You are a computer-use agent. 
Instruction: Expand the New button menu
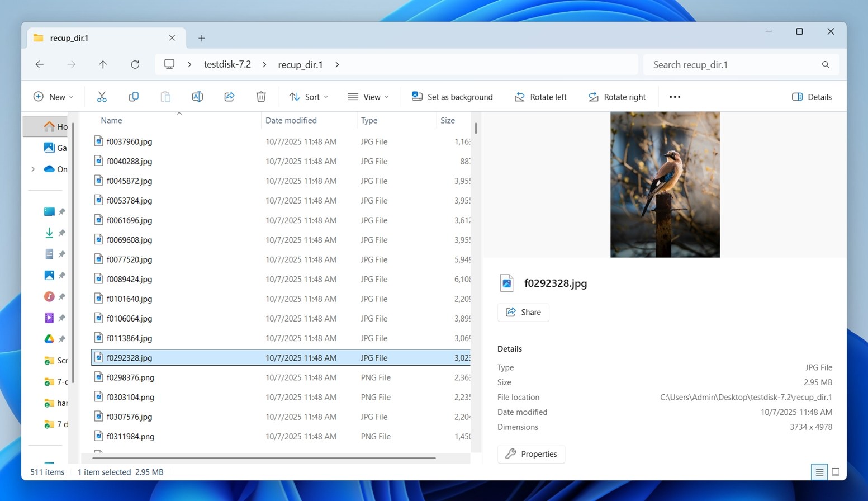[x=53, y=96]
